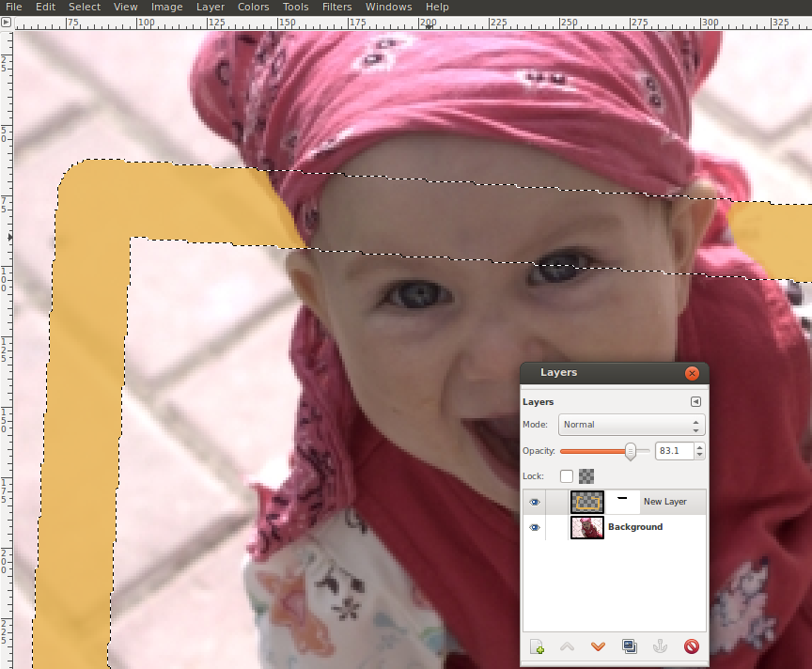Open the layer Mode dropdown
The width and height of the screenshot is (812, 669).
(632, 425)
